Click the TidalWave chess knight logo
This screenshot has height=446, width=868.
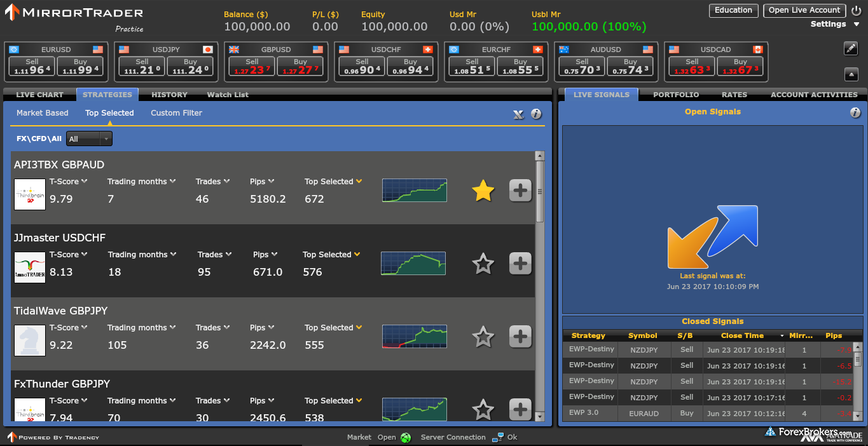point(30,341)
